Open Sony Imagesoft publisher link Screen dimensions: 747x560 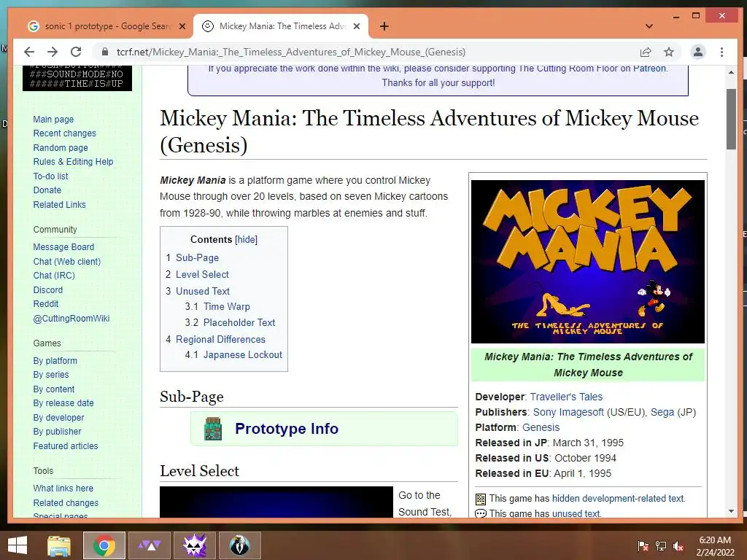point(568,412)
